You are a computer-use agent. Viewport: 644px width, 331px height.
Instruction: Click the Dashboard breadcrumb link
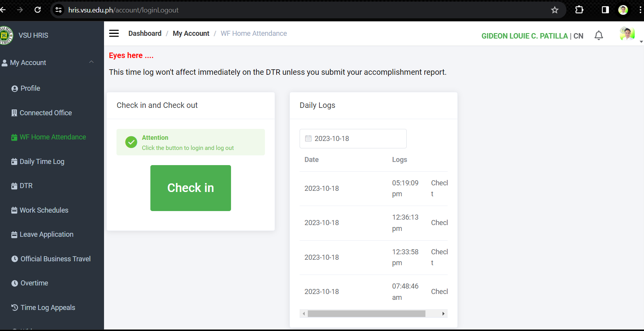(145, 33)
